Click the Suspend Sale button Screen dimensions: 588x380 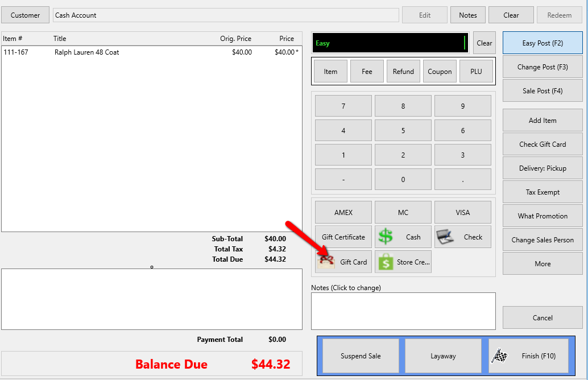coord(361,356)
